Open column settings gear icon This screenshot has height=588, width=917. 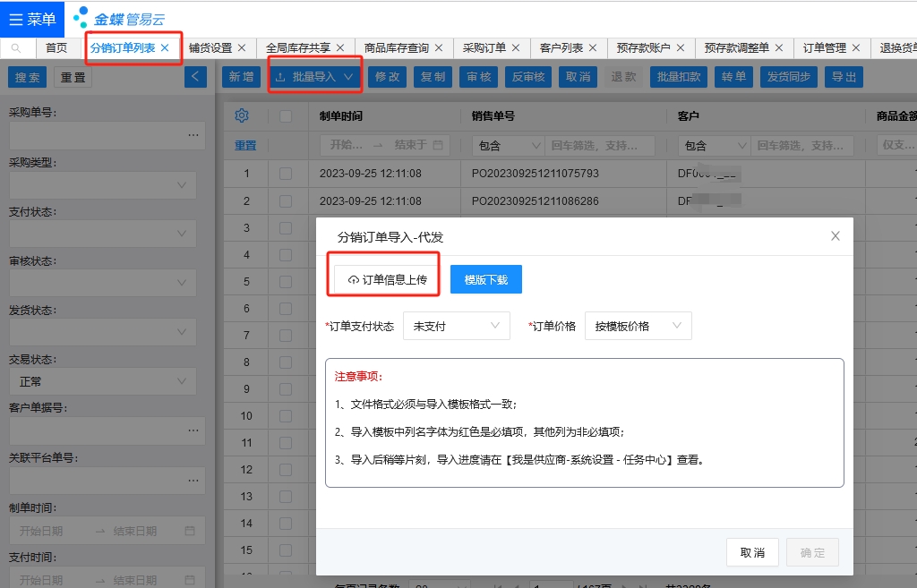241,115
